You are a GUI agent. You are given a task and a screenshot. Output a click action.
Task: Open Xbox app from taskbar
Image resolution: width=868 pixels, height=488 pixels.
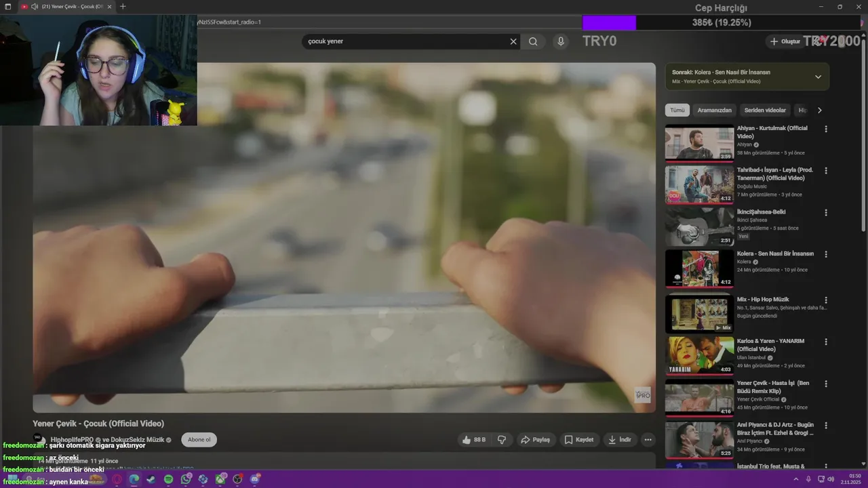(x=220, y=479)
